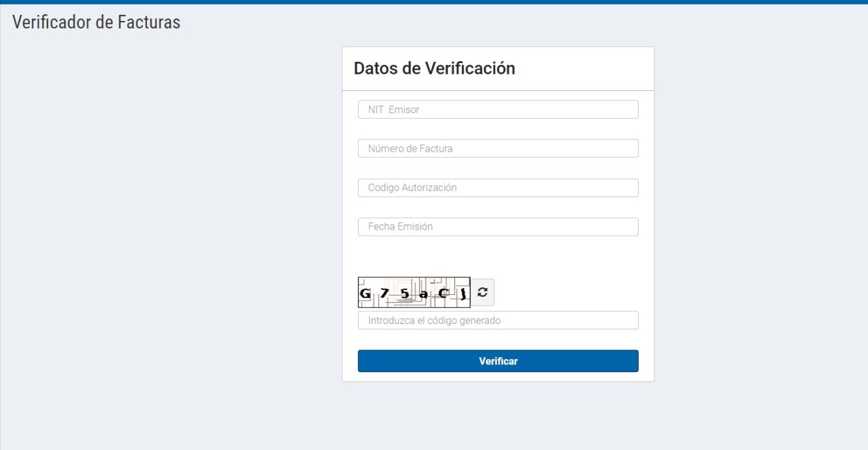Click into the authorization code field
868x450 pixels.
(498, 188)
